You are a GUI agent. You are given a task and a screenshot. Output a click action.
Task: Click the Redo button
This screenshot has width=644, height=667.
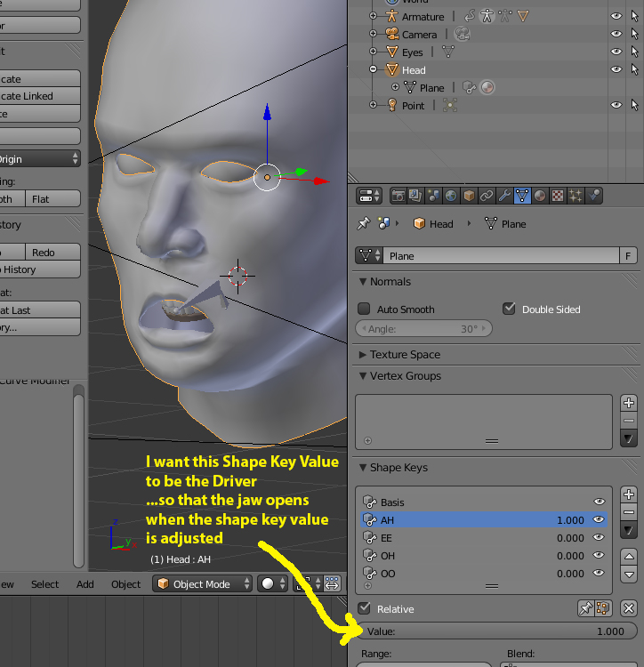pyautogui.click(x=52, y=253)
